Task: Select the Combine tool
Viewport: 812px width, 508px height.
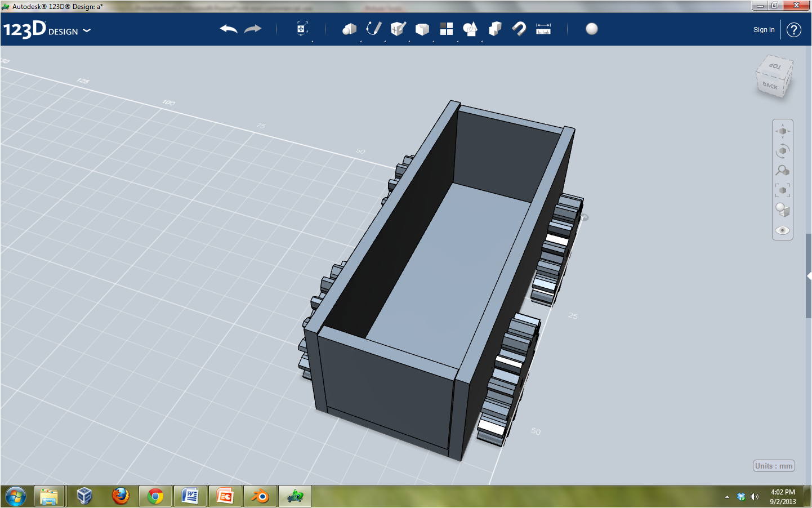Action: click(x=495, y=29)
